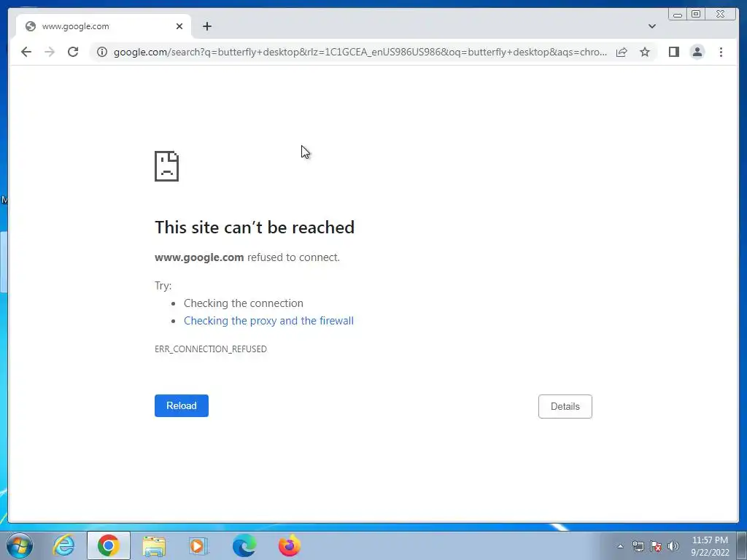The image size is (747, 560).
Task: Minimize the Chrome window
Action: (x=678, y=15)
